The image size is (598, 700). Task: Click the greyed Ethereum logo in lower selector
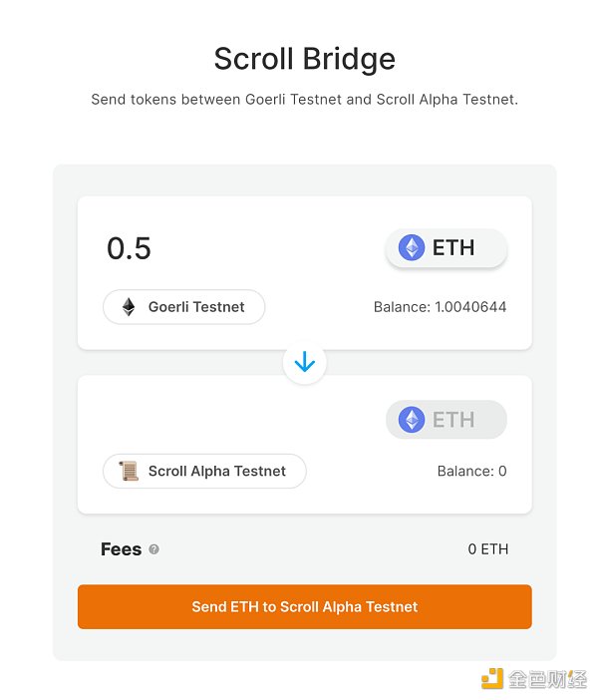(x=412, y=420)
